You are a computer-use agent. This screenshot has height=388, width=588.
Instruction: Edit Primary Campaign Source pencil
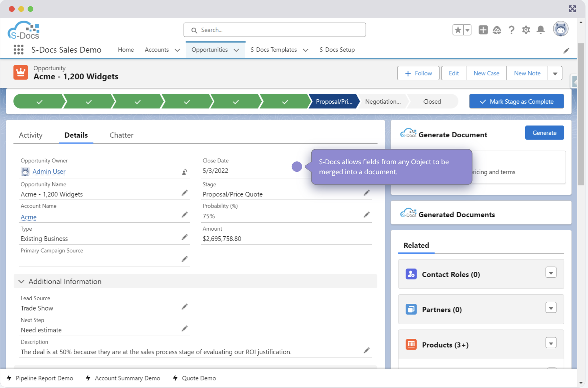coord(184,259)
